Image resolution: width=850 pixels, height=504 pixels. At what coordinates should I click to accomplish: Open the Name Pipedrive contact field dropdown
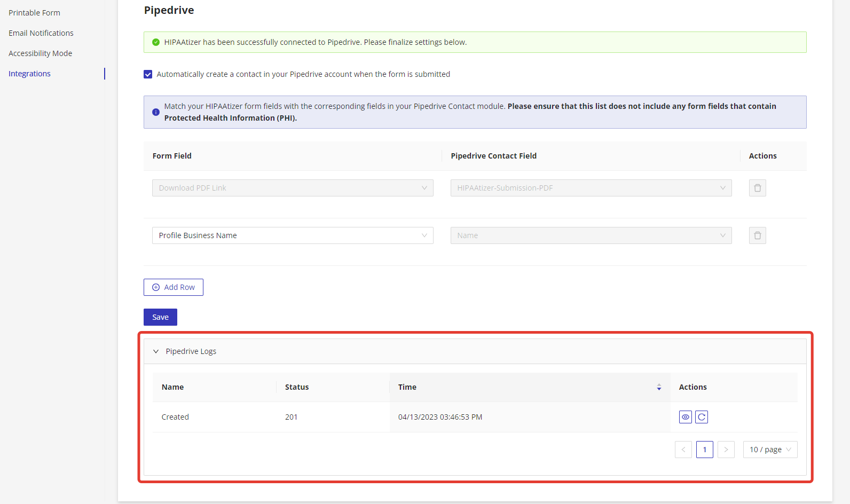[x=591, y=235]
